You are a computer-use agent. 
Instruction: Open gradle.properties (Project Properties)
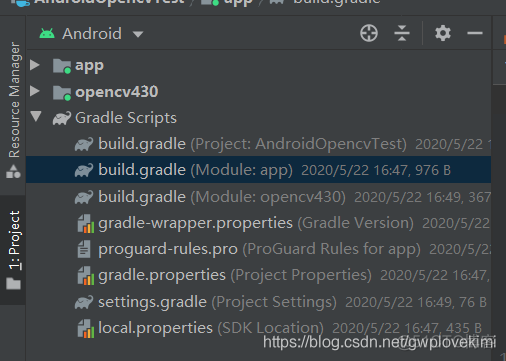pyautogui.click(x=258, y=275)
